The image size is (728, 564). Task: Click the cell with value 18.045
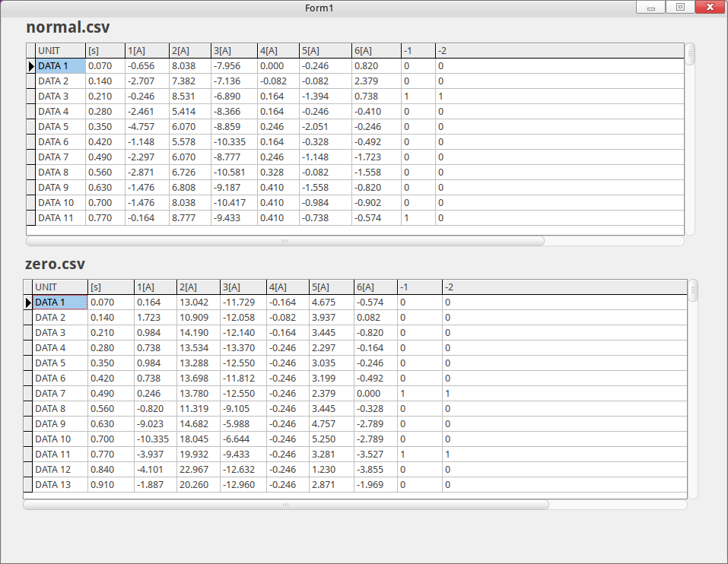point(198,439)
